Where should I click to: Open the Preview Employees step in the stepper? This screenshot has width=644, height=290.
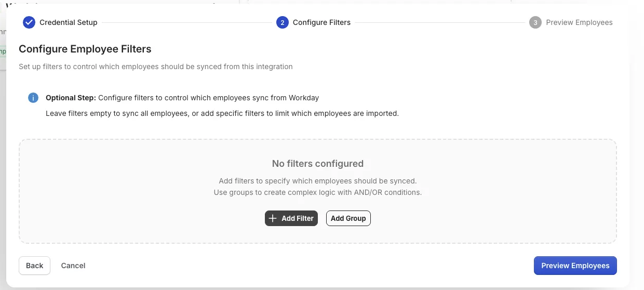pos(579,22)
